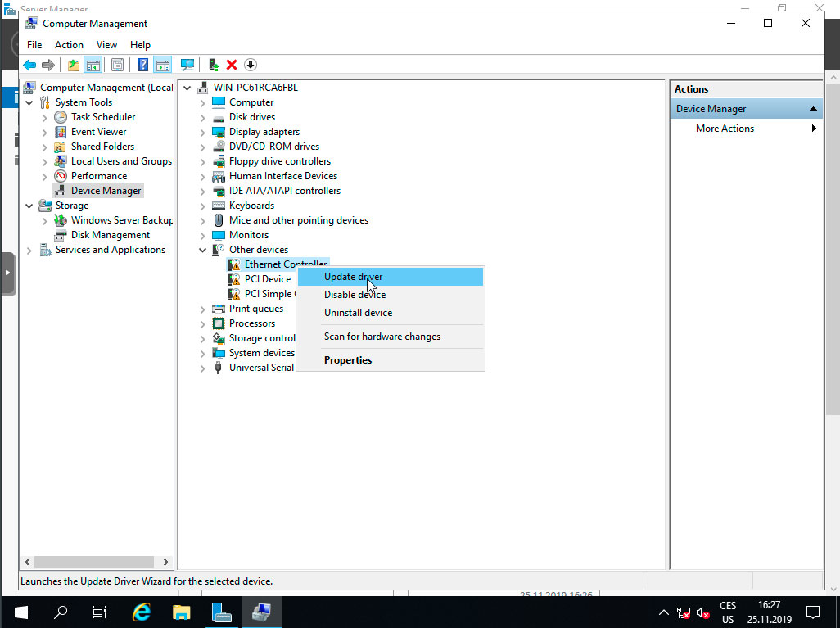The width and height of the screenshot is (840, 628).
Task: Click the Help icon in the toolbar
Action: click(142, 65)
